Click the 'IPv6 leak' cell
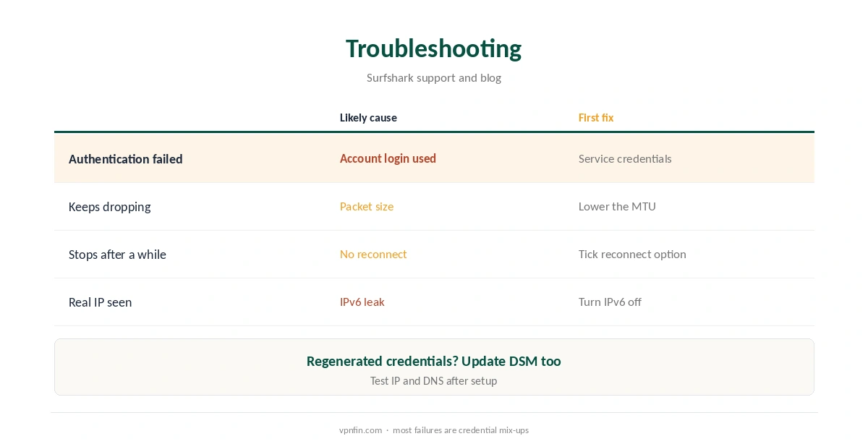Screen dimensions: 868x444 (x=362, y=302)
